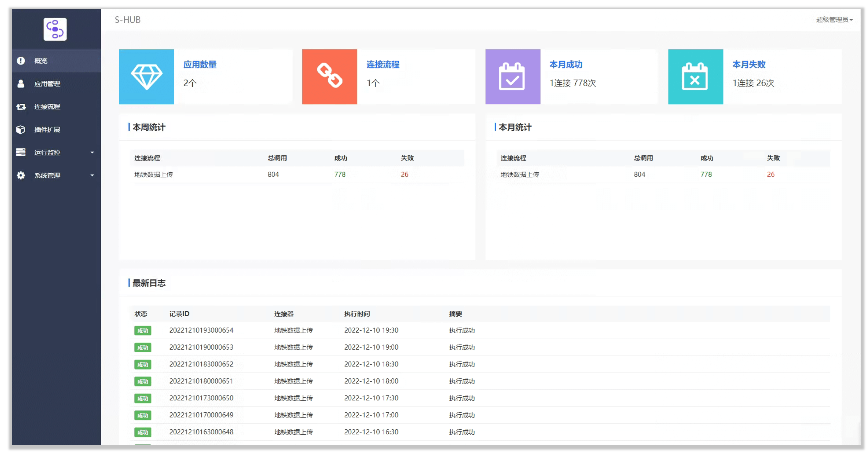Click record ID 20221210183000652
Screen dimensions: 868x452
(201, 364)
